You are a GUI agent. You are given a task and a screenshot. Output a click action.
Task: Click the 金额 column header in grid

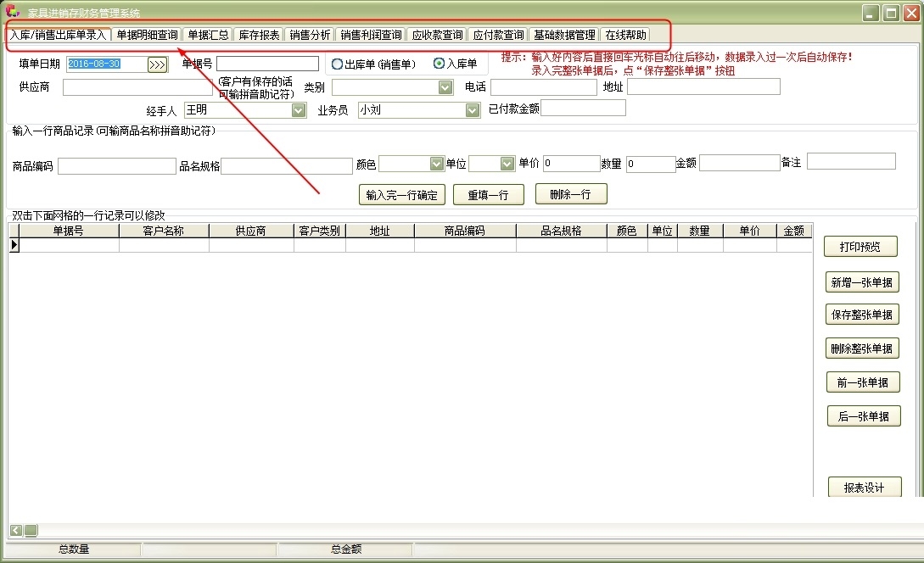(794, 231)
